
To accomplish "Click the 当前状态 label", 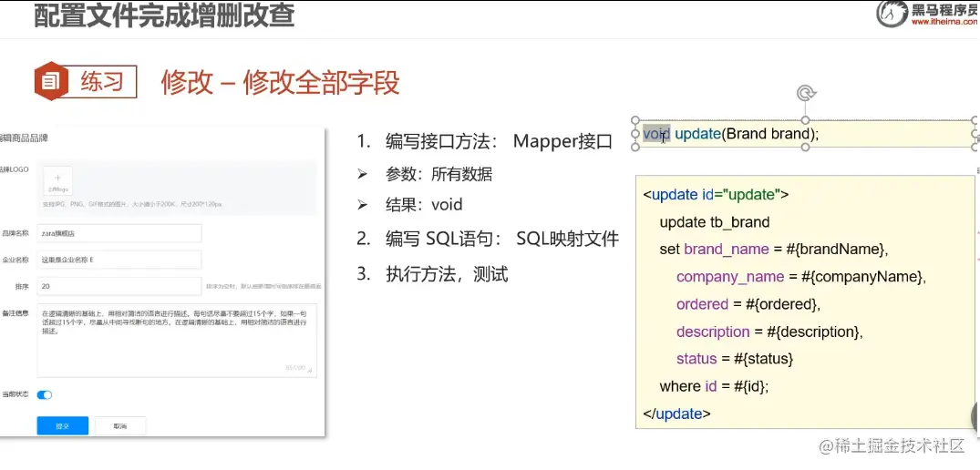I will pos(15,394).
